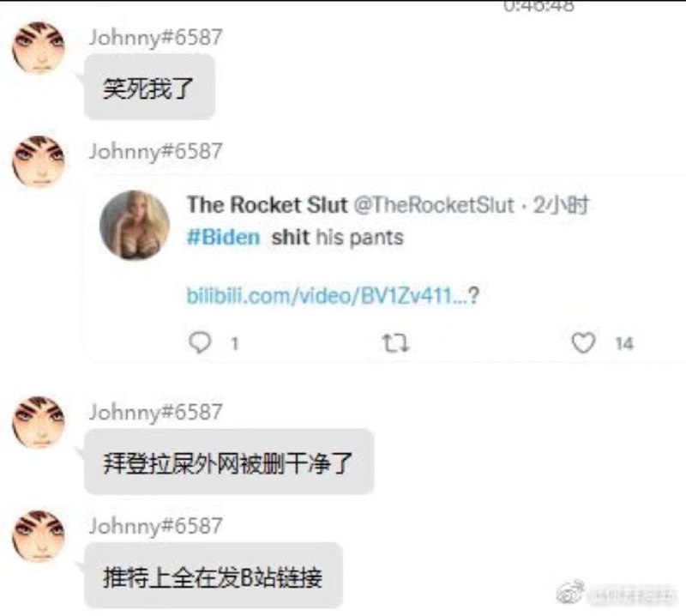Click the tweet's 2小时 timestamp

[562, 205]
